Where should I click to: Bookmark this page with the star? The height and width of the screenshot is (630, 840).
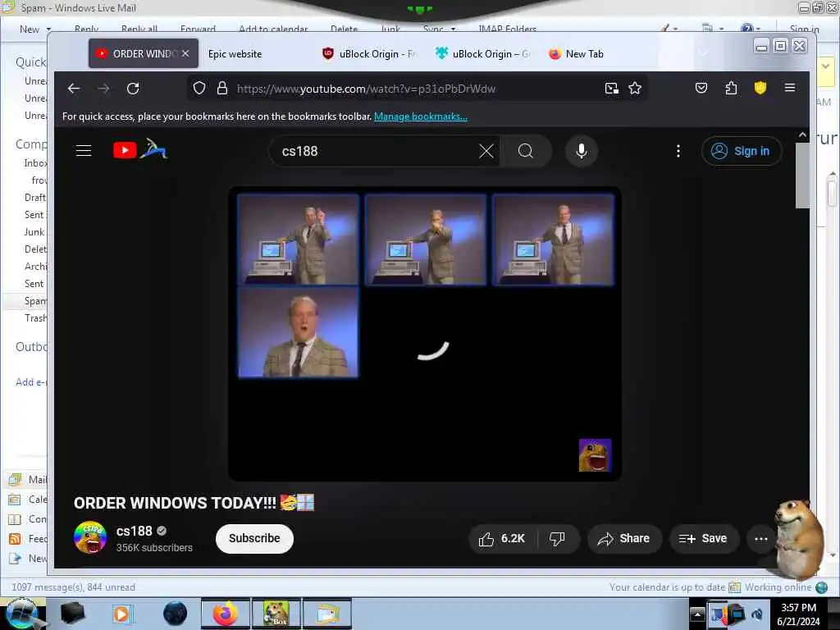coord(635,89)
